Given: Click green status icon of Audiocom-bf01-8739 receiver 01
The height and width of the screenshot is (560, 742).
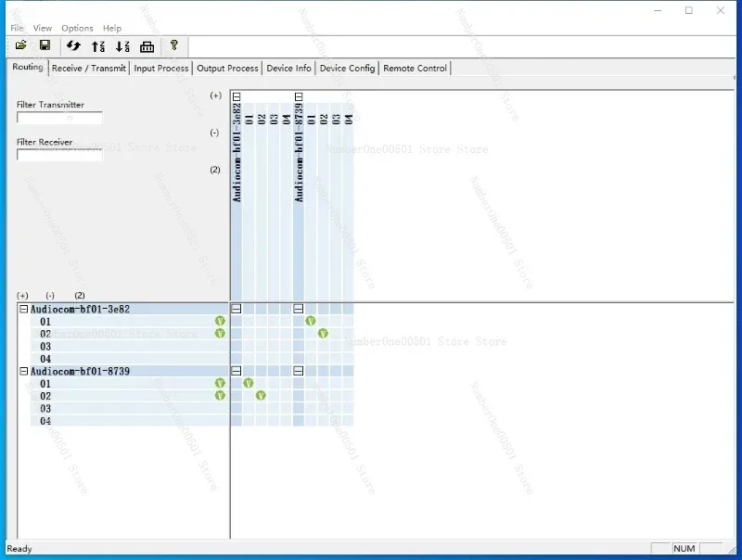Looking at the screenshot, I should click(220, 383).
